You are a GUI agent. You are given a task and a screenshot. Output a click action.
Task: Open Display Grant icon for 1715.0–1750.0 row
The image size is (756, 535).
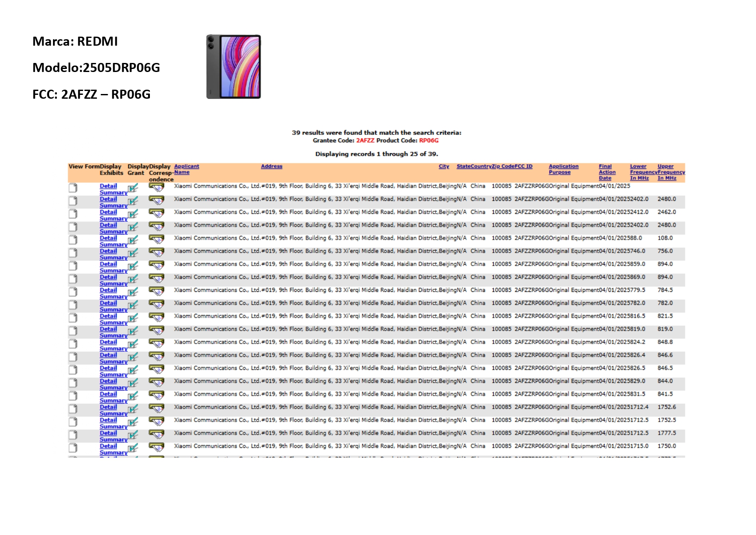pos(133,448)
